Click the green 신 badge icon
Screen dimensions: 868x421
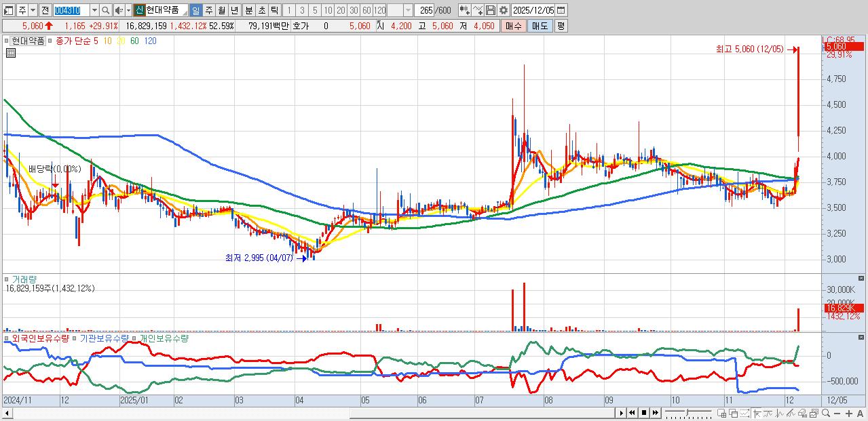pyautogui.click(x=138, y=10)
